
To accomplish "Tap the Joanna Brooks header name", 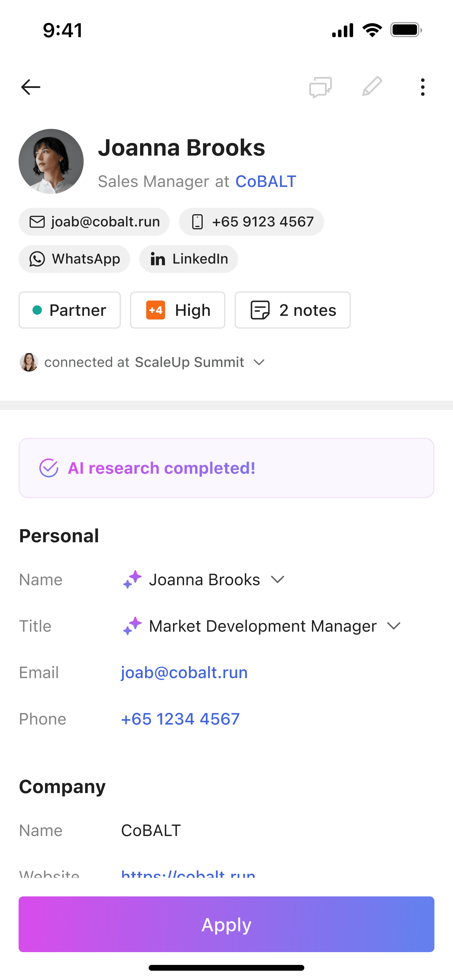I will point(181,147).
